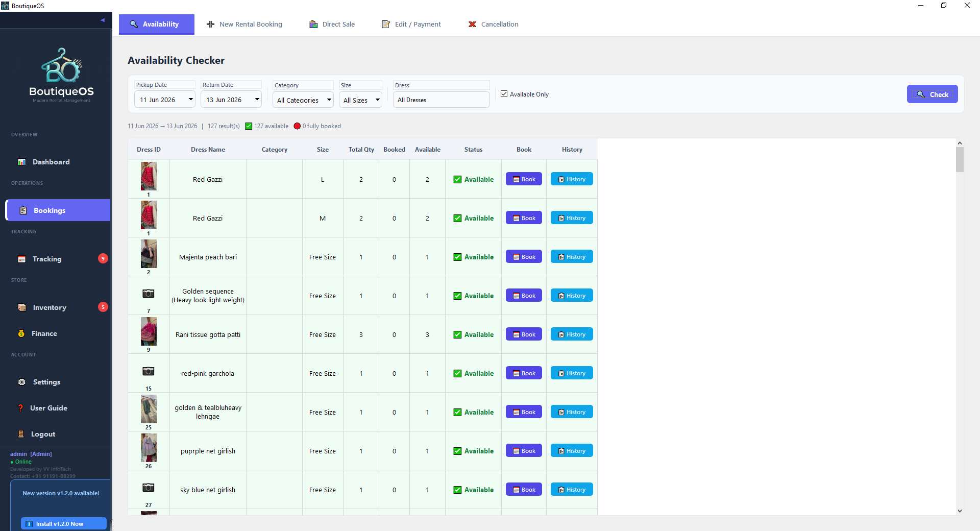Open Settings gear in sidebar
The width and height of the screenshot is (980, 531).
[x=22, y=382]
